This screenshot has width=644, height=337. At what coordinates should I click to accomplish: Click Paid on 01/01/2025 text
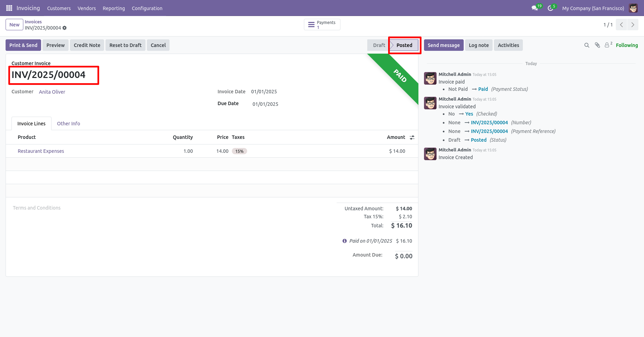coord(371,241)
